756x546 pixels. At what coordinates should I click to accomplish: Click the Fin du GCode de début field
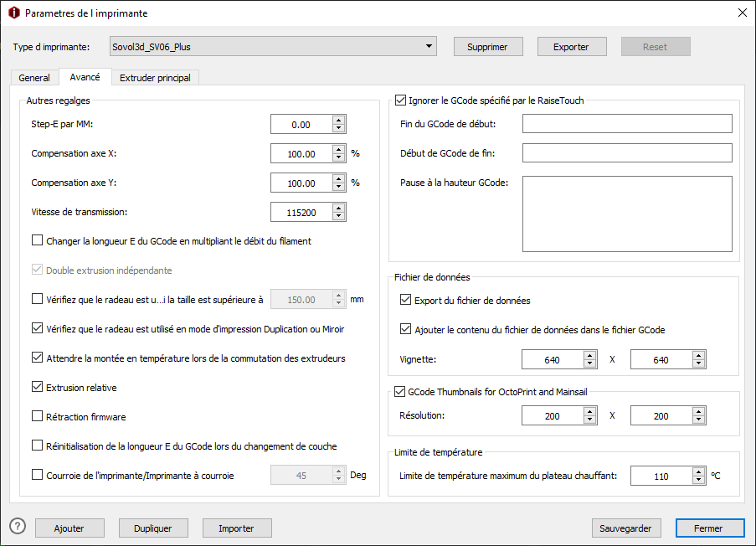[627, 123]
